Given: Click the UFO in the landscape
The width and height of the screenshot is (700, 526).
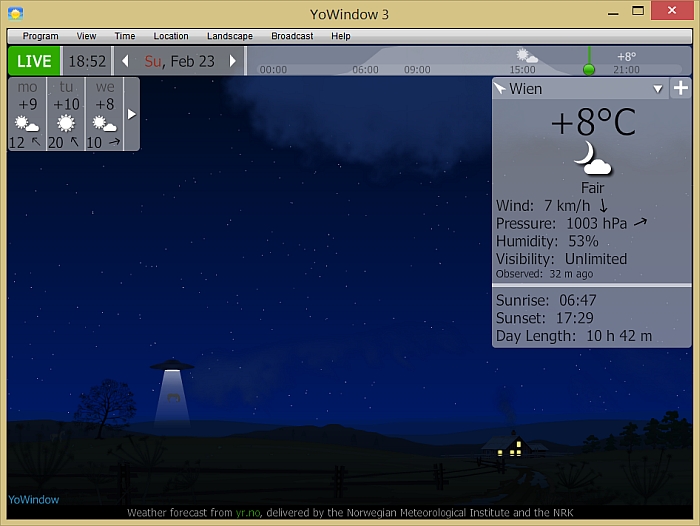Looking at the screenshot, I should tap(172, 365).
